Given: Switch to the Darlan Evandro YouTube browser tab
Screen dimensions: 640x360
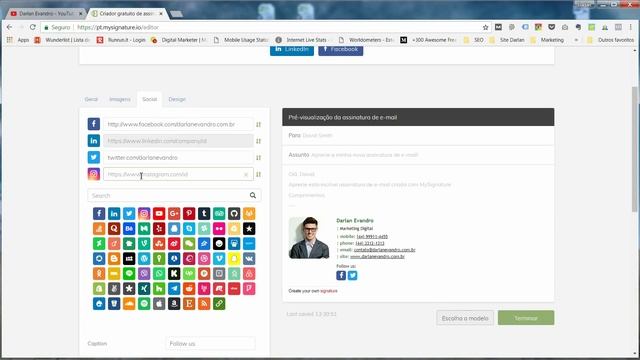Looking at the screenshot, I should [46, 13].
